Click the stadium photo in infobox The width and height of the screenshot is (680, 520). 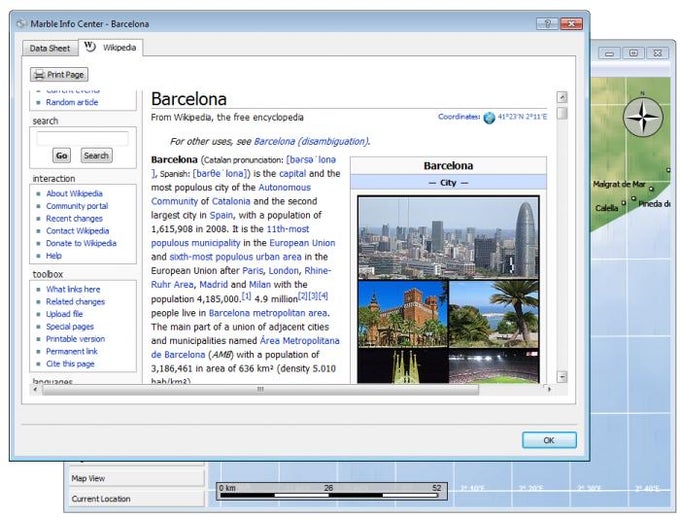[x=494, y=366]
